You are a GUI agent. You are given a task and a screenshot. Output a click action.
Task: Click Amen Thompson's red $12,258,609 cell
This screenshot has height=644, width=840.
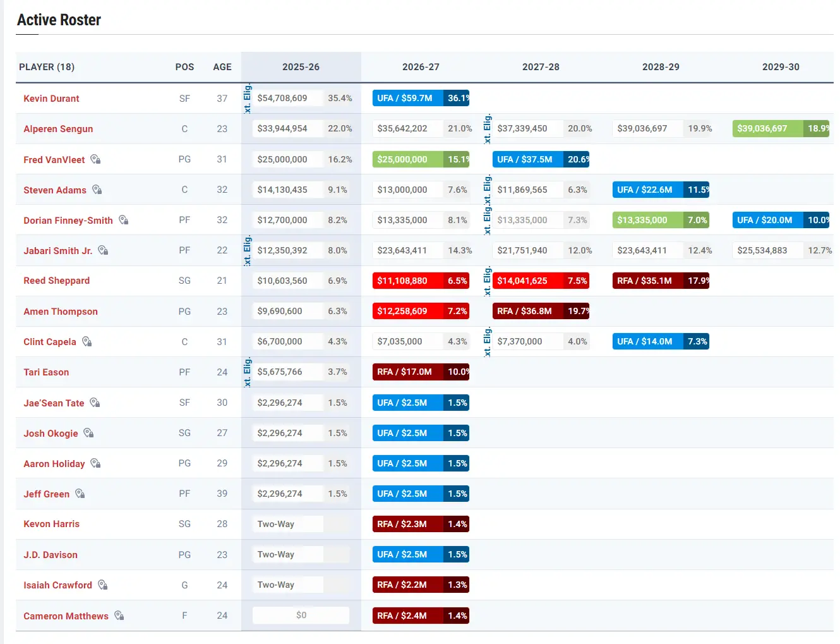[421, 311]
